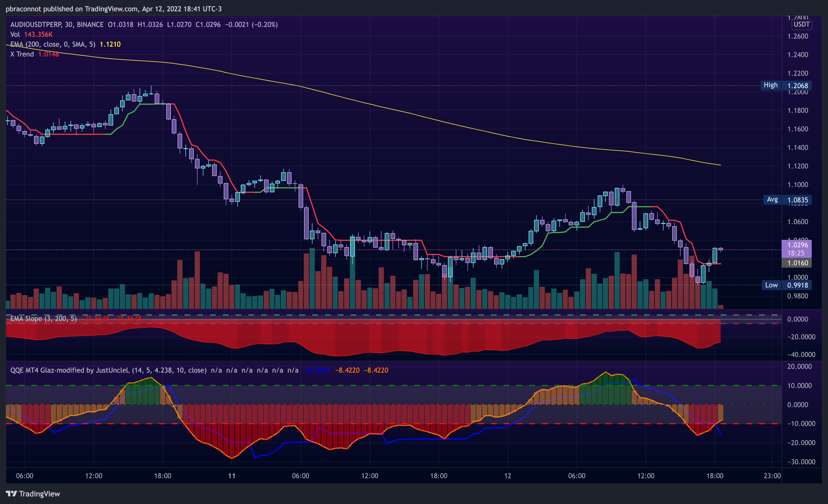Click the 1.0148 X Trend value

48,54
